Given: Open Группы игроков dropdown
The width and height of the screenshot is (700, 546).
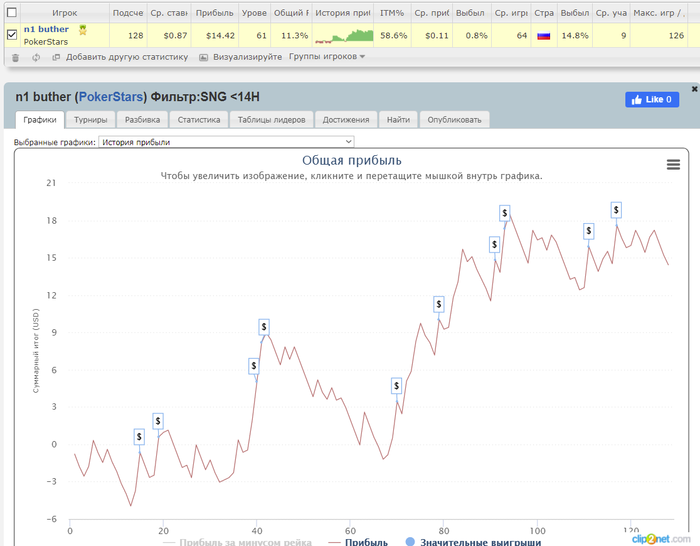Looking at the screenshot, I should point(327,57).
